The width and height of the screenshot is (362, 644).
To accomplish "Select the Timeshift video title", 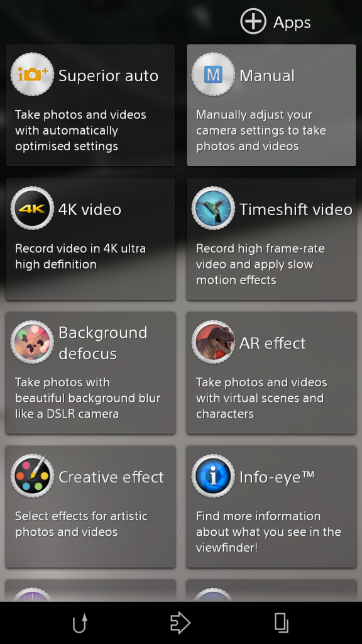I will pos(296,209).
